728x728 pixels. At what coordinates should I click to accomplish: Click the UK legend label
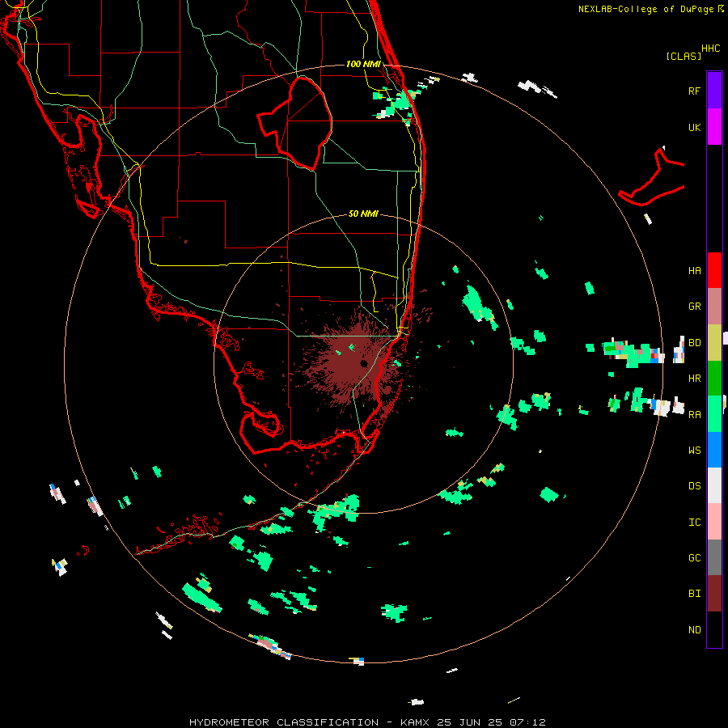pos(694,128)
